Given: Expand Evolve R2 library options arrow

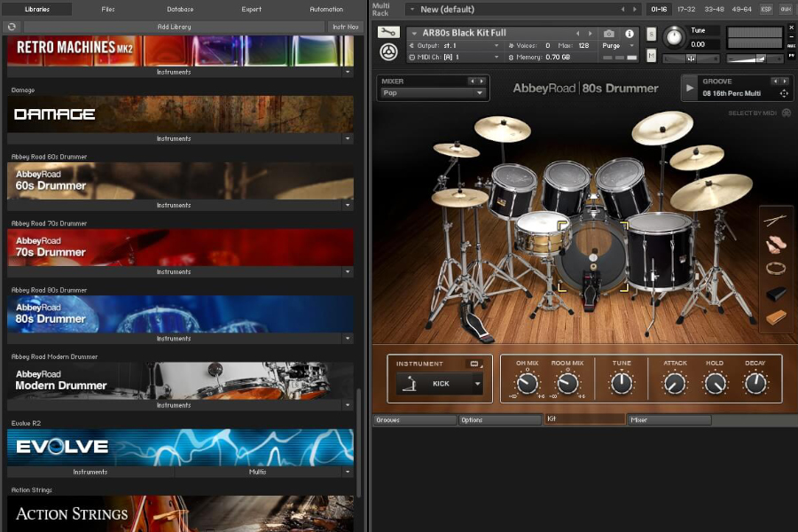Looking at the screenshot, I should click(x=348, y=472).
